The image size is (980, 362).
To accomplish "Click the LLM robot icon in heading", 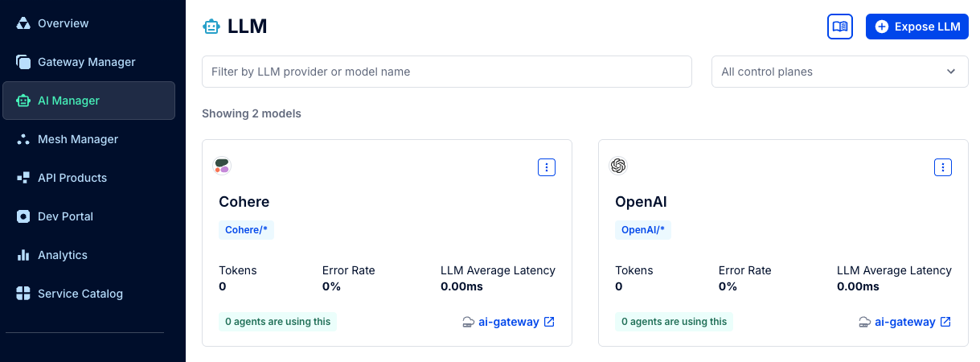I will (211, 27).
